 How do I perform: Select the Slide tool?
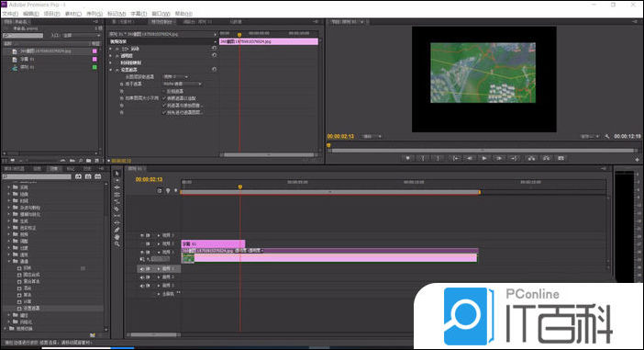117,223
